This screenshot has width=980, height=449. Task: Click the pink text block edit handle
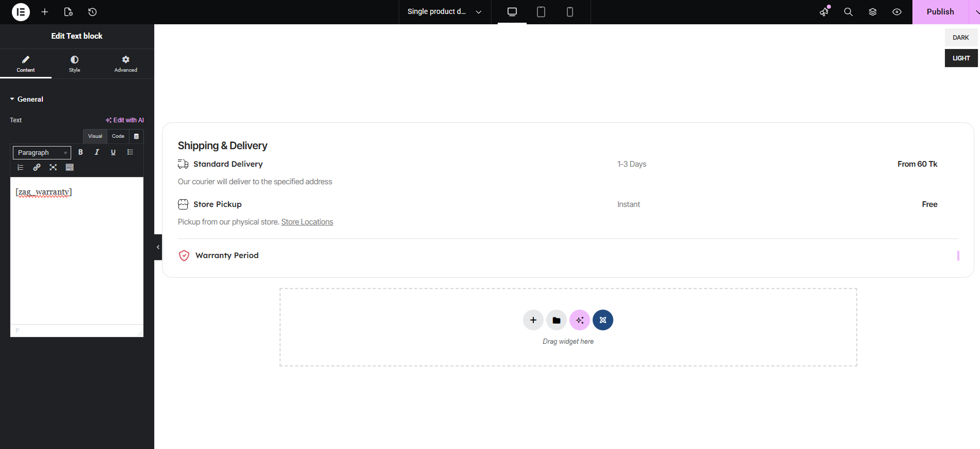[958, 255]
